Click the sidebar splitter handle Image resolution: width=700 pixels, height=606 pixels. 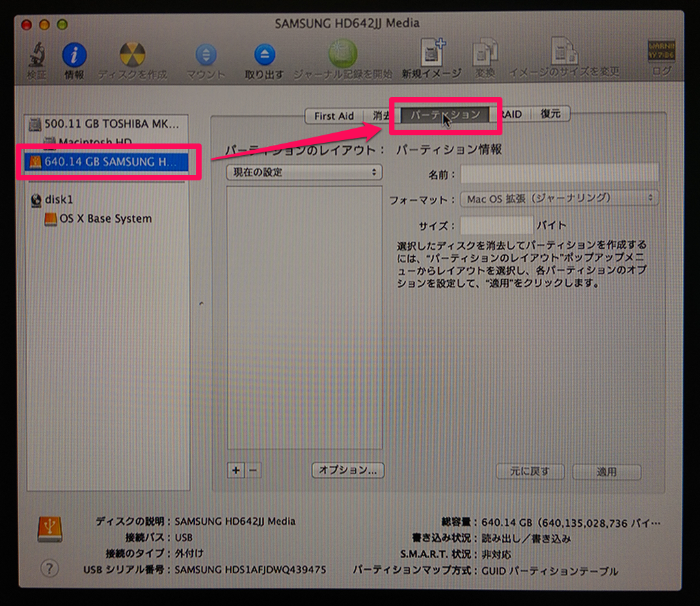pos(201,303)
